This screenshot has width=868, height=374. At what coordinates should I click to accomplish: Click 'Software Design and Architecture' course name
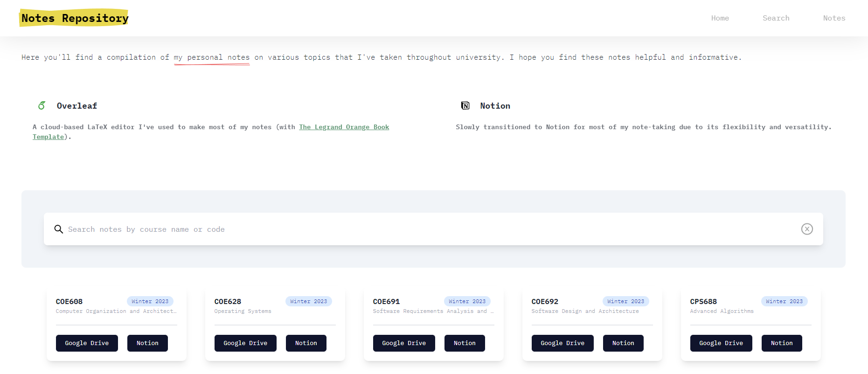pos(585,311)
